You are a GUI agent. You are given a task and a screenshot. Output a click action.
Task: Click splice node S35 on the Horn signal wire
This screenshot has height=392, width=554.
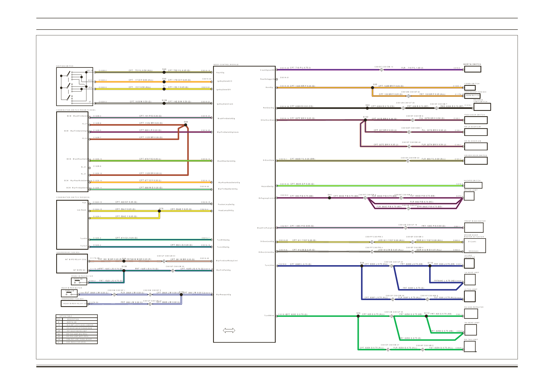pyautogui.click(x=372, y=87)
